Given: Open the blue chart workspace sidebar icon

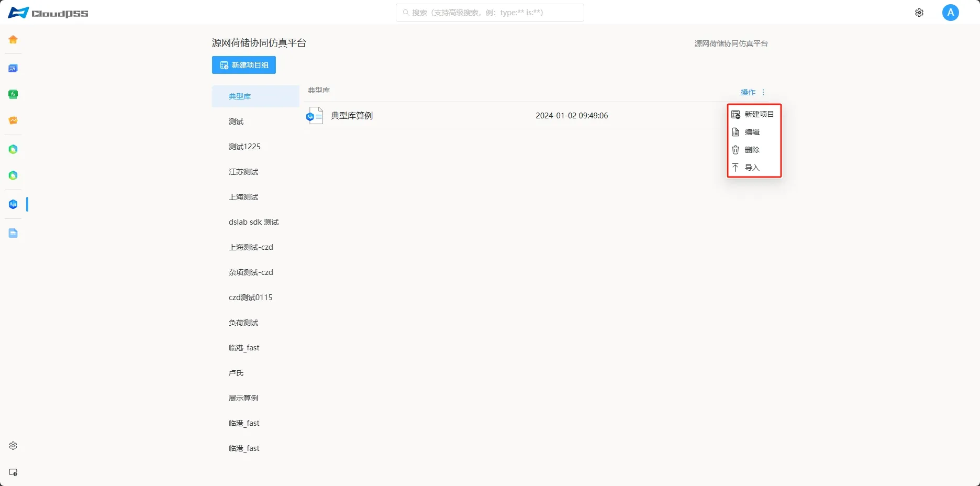Looking at the screenshot, I should coord(13,69).
